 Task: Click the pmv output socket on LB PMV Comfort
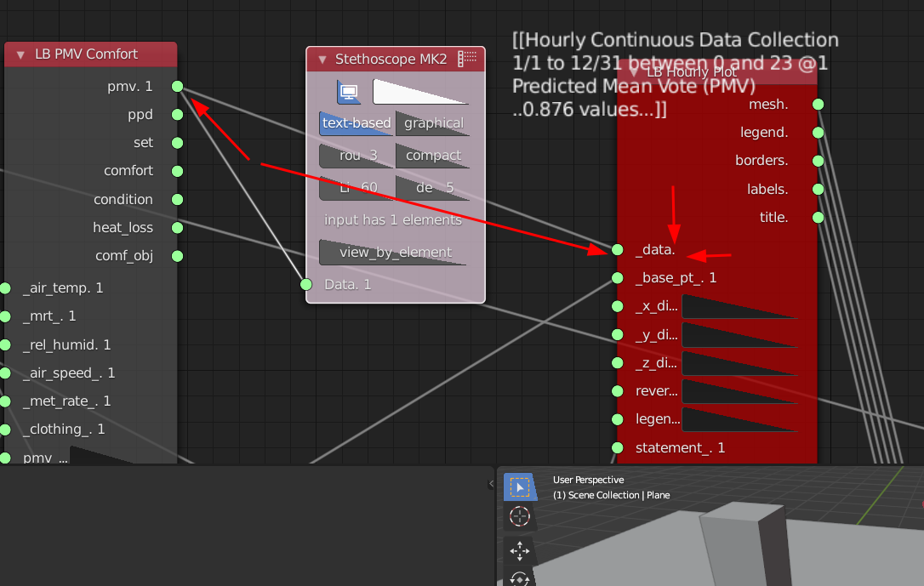point(177,85)
